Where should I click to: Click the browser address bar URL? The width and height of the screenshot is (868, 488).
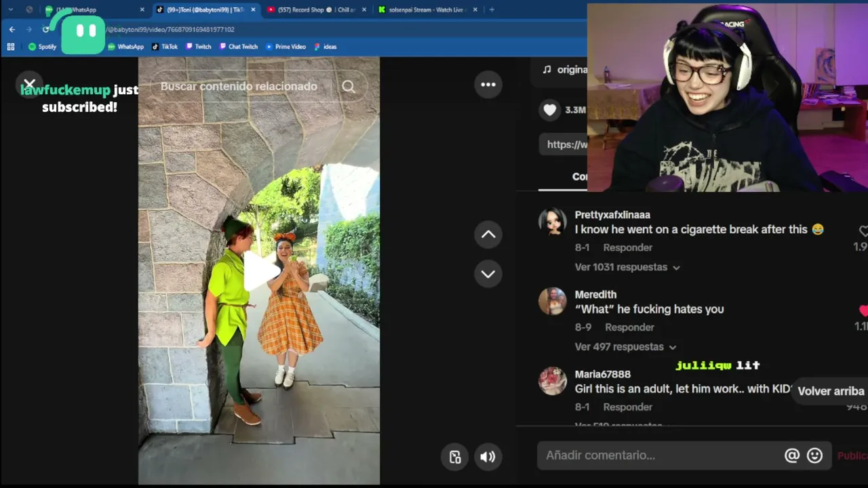point(171,30)
